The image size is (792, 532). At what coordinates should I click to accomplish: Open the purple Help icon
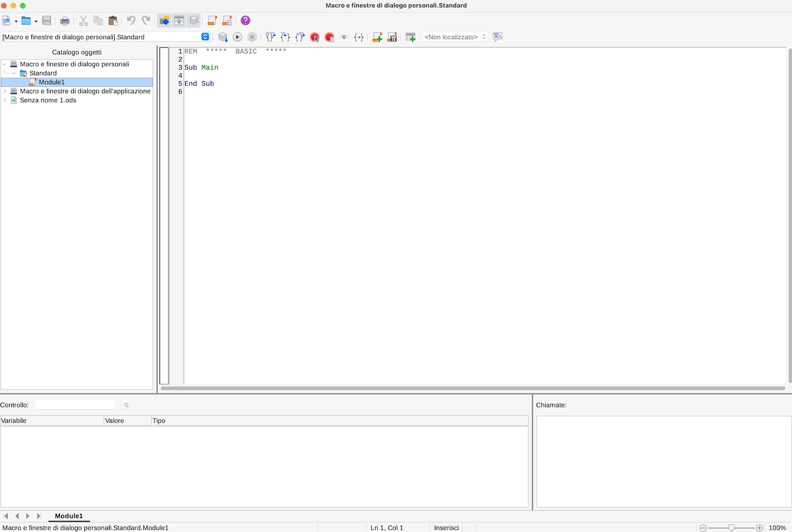point(245,21)
